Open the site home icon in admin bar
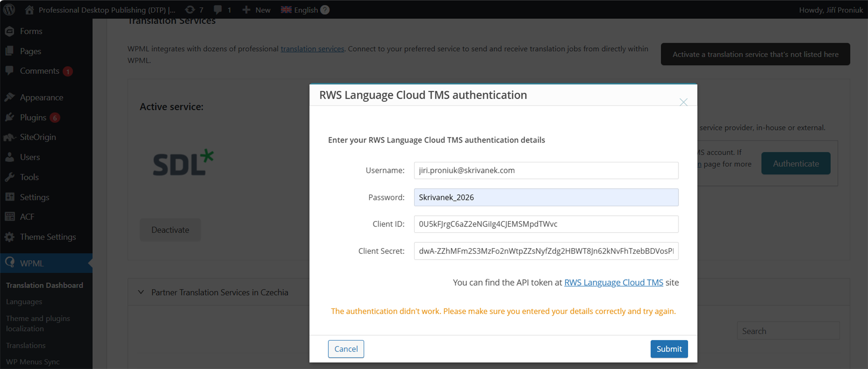Screen dimensions: 868x369 [x=29, y=10]
